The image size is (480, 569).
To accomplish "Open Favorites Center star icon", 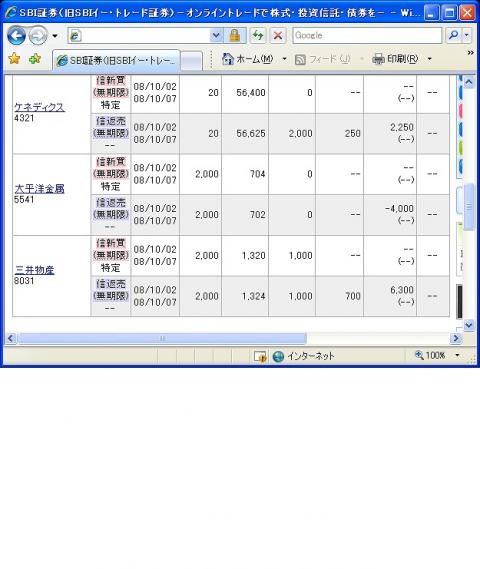I will click(14, 59).
